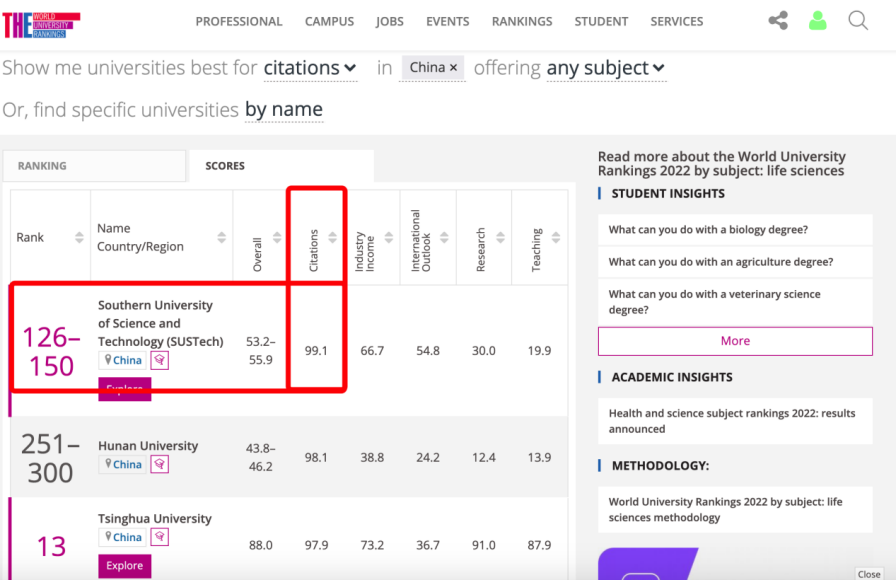This screenshot has height=580, width=896.
Task: Open life sciences methodology article
Action: pyautogui.click(x=735, y=510)
